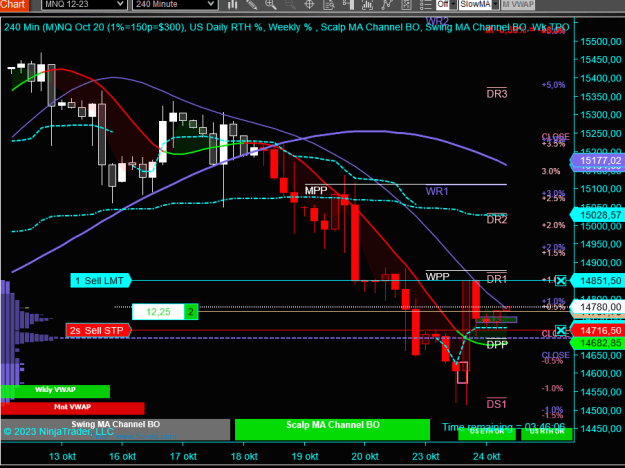Click the 15177,02 purple price marker
The height and width of the screenshot is (468, 625).
tap(597, 160)
